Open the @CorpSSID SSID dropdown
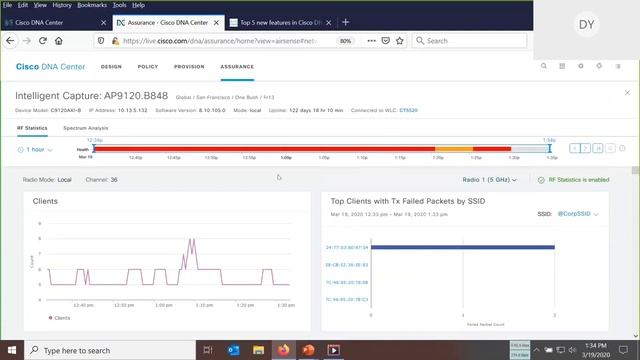The width and height of the screenshot is (640, 360). (578, 214)
